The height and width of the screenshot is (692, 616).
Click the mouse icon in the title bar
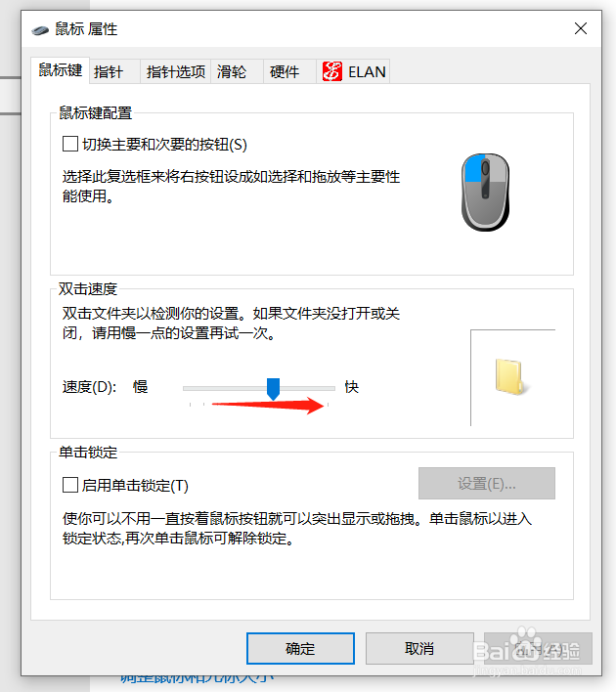tap(40, 30)
